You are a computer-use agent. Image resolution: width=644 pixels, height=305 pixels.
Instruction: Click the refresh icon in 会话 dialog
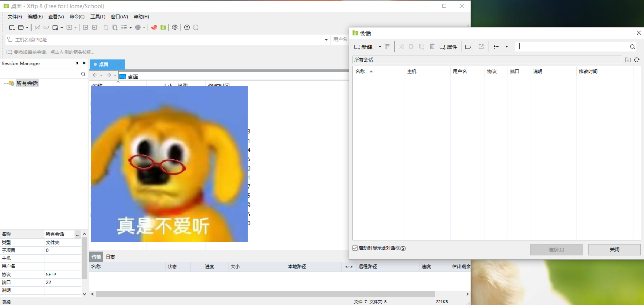(637, 60)
